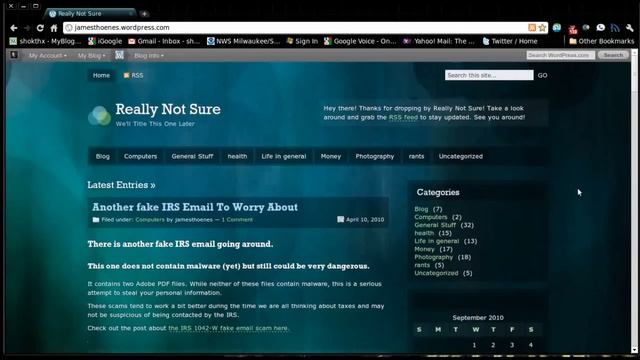Open the Gmail Inbox bookmark
This screenshot has width=640, height=360.
[x=164, y=41]
